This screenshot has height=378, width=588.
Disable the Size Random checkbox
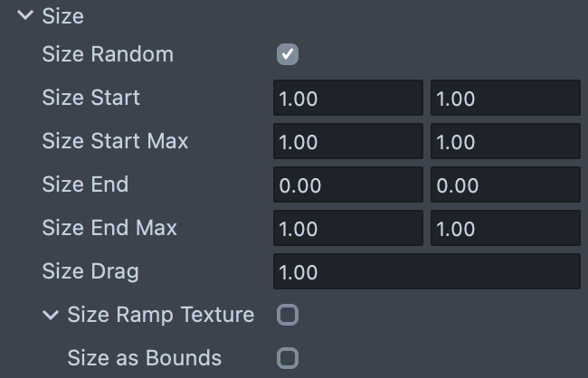click(288, 54)
